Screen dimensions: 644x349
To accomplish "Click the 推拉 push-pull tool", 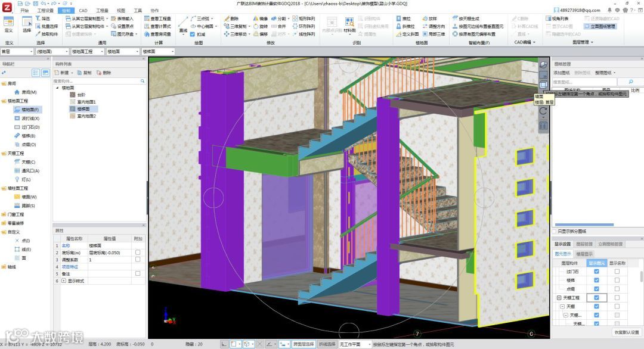I will pyautogui.click(x=403, y=18).
